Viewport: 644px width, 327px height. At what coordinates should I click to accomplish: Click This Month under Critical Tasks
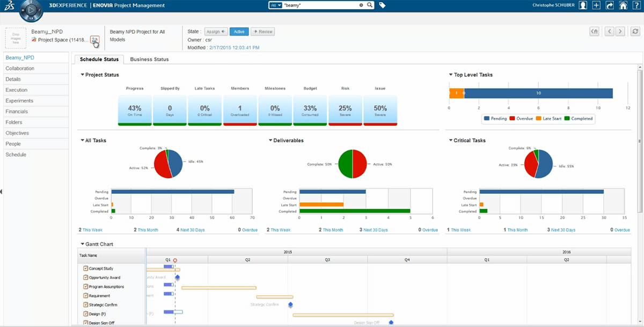click(517, 230)
